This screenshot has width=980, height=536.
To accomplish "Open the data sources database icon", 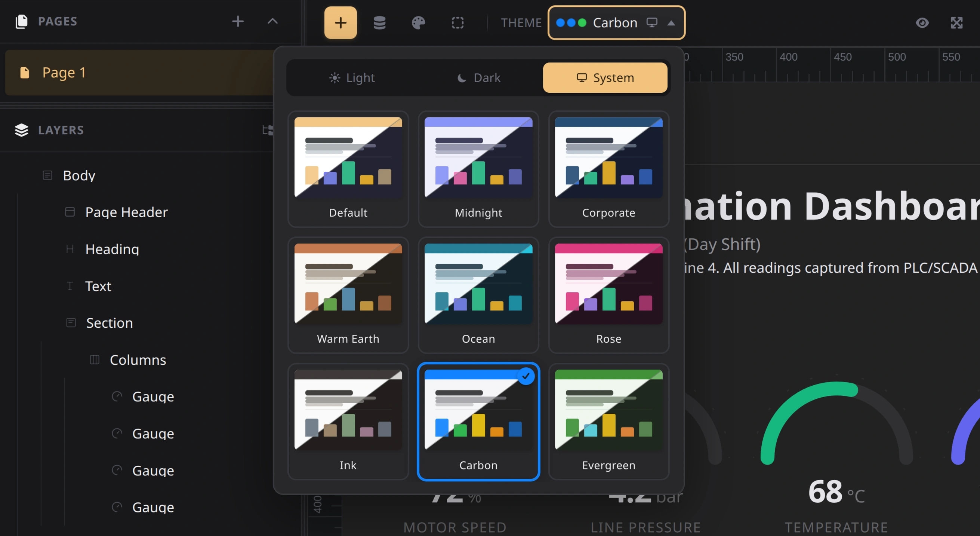I will 379,22.
